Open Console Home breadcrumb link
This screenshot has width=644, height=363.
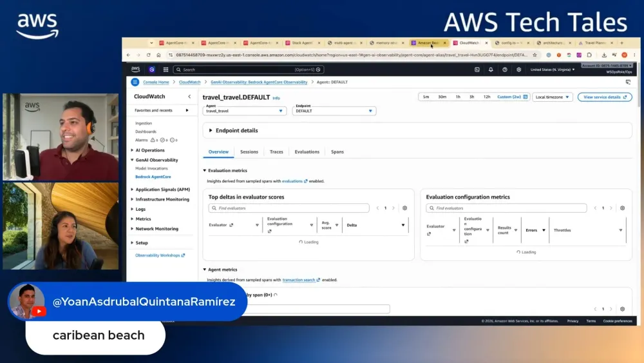pyautogui.click(x=156, y=83)
